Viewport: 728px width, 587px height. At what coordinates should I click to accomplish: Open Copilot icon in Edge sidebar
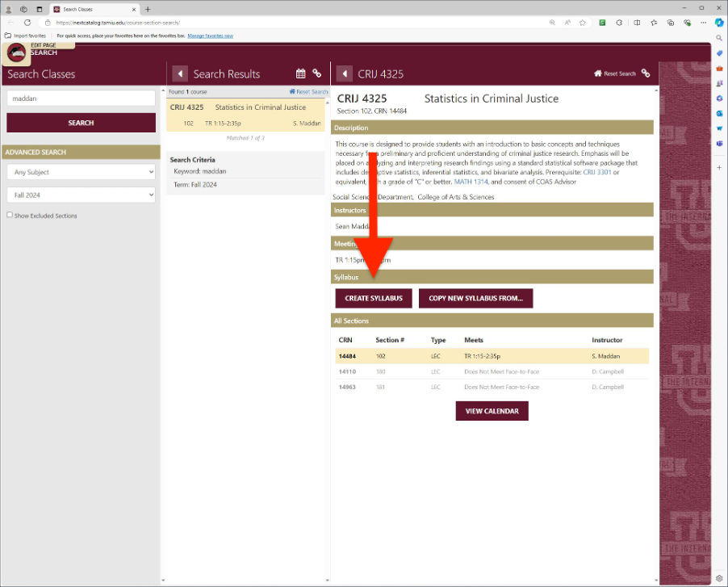(x=719, y=23)
